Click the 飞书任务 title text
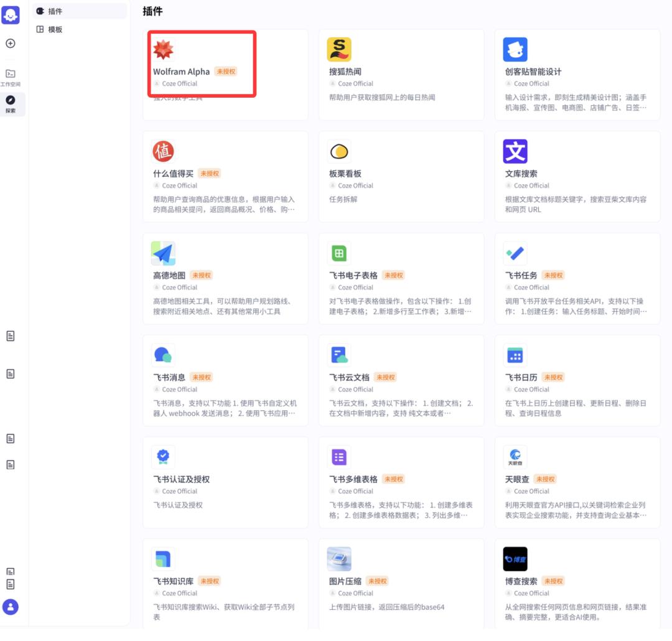672x641 pixels. click(521, 275)
